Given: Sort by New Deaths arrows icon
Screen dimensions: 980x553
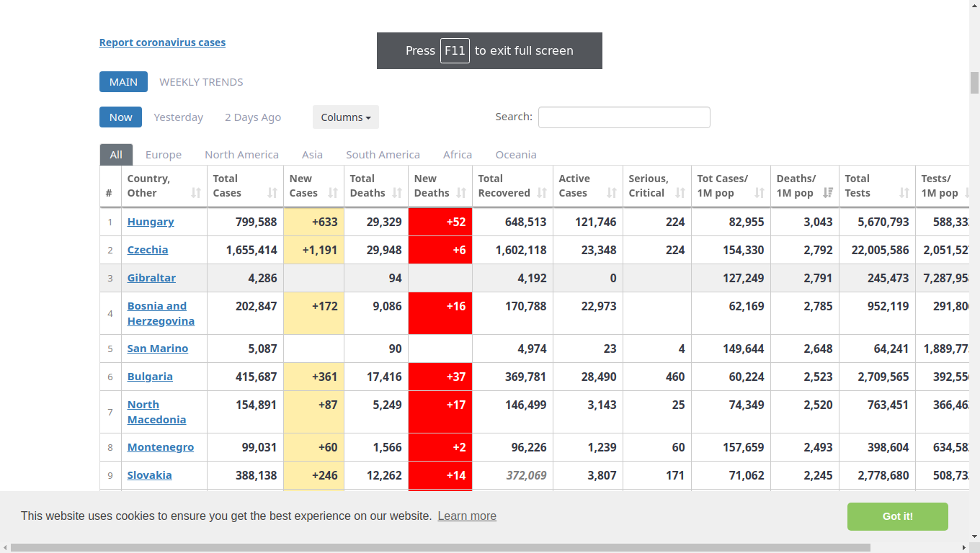Looking at the screenshot, I should pos(461,193).
